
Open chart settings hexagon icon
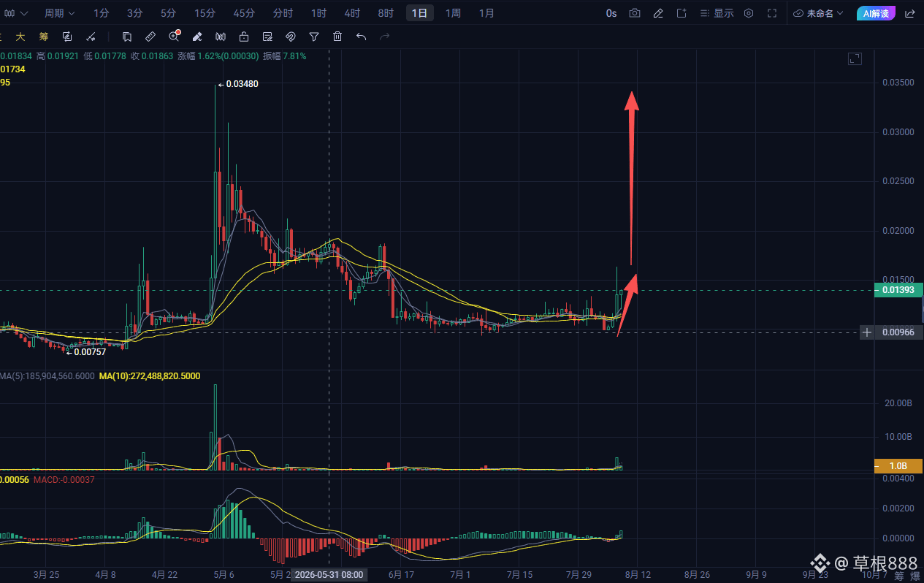749,13
